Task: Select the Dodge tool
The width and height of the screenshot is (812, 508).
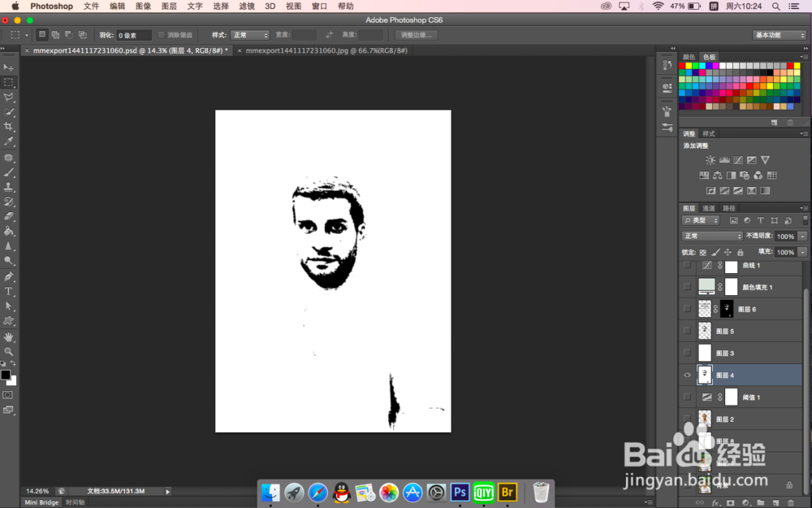Action: click(9, 261)
